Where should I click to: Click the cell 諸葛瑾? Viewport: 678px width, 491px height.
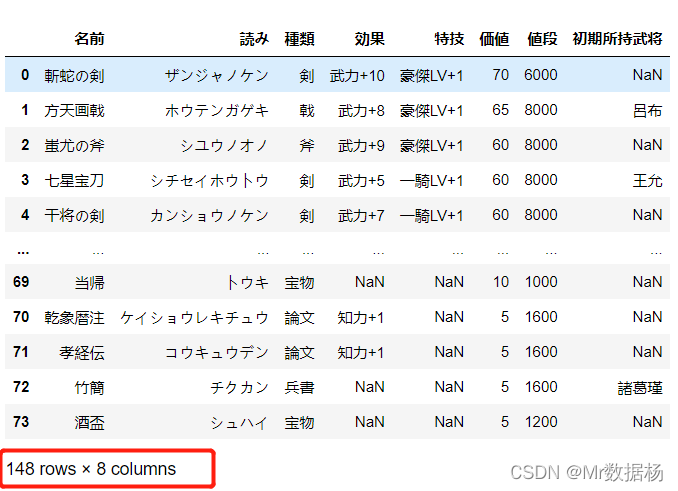640,387
